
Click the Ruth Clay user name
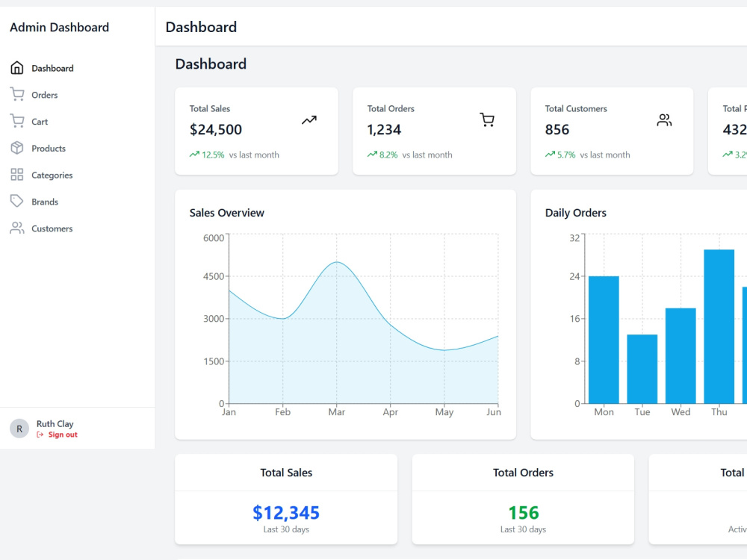(x=55, y=423)
